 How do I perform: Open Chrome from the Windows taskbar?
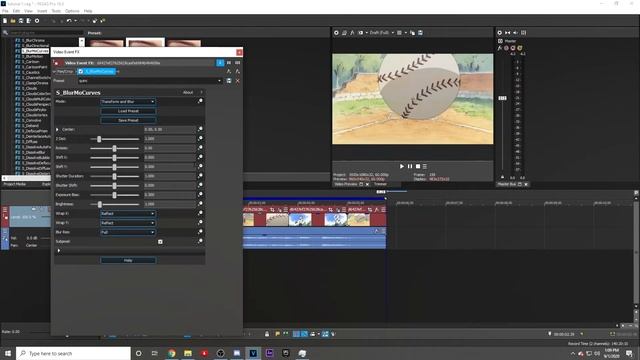[x=171, y=353]
